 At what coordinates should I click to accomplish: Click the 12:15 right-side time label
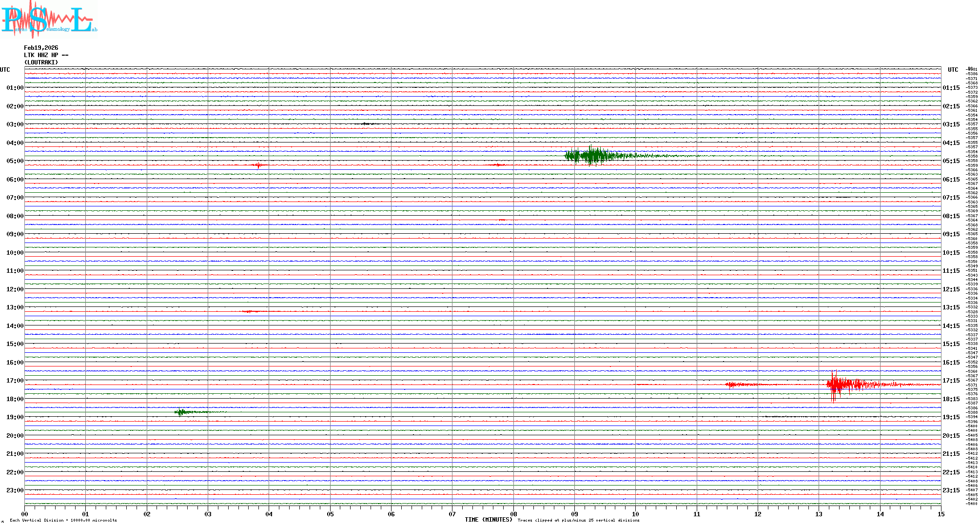951,289
